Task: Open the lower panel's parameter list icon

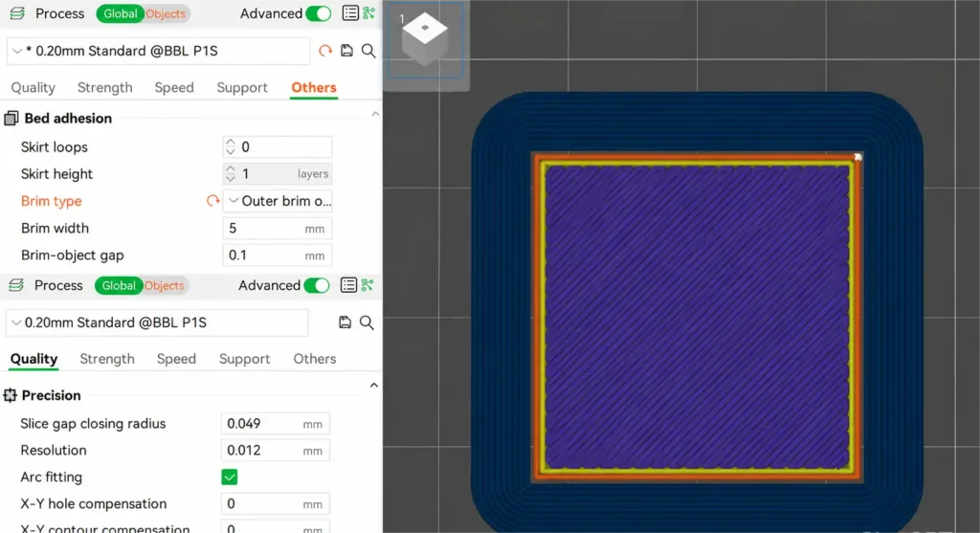Action: click(x=348, y=285)
